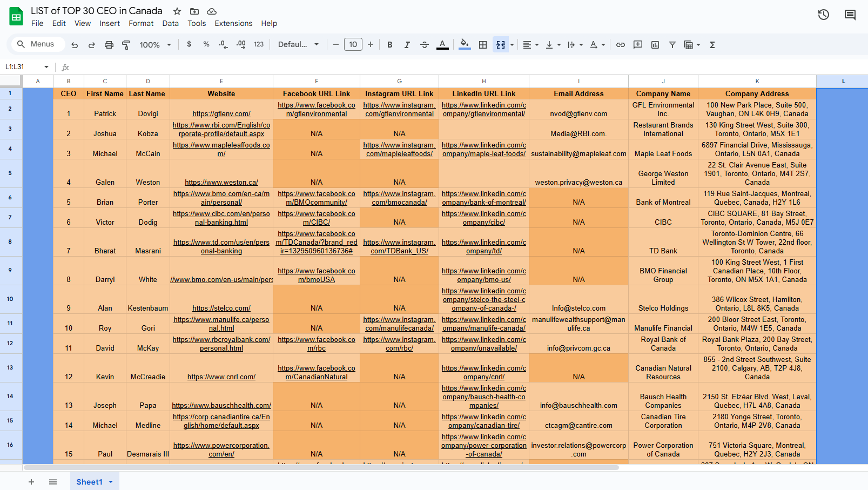Image resolution: width=868 pixels, height=490 pixels.
Task: Open the stelco.com website link
Action: coord(221,308)
